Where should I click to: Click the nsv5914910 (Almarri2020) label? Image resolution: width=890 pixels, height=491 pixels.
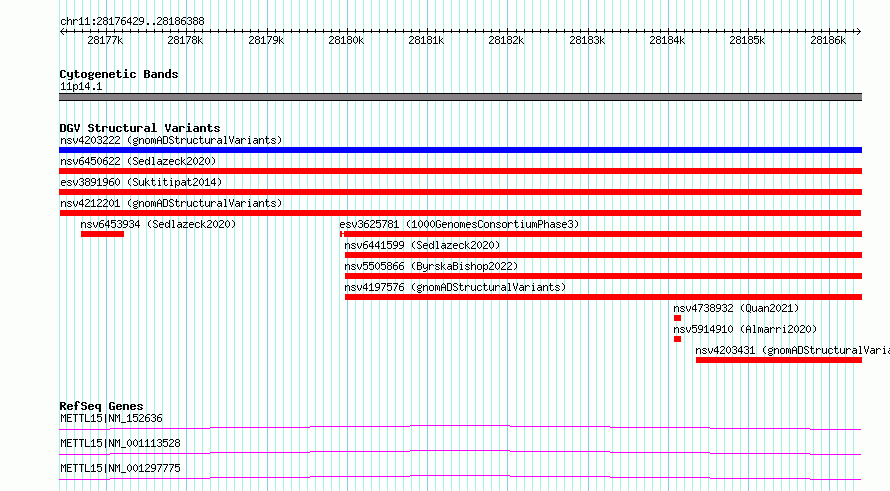tap(745, 329)
